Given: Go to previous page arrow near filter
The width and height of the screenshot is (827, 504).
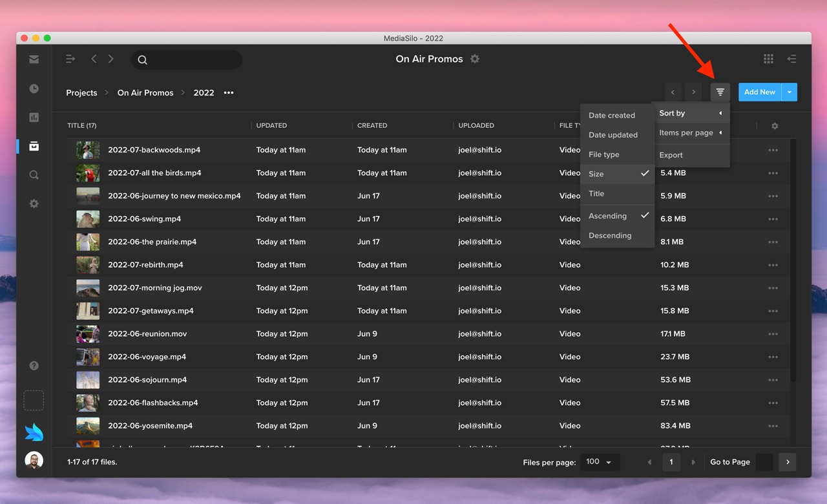Looking at the screenshot, I should 673,92.
